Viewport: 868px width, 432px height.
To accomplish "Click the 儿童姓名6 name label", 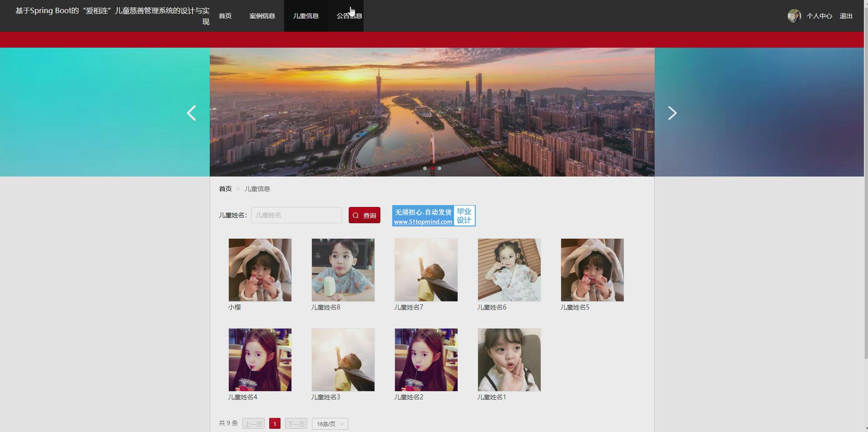I will click(492, 307).
